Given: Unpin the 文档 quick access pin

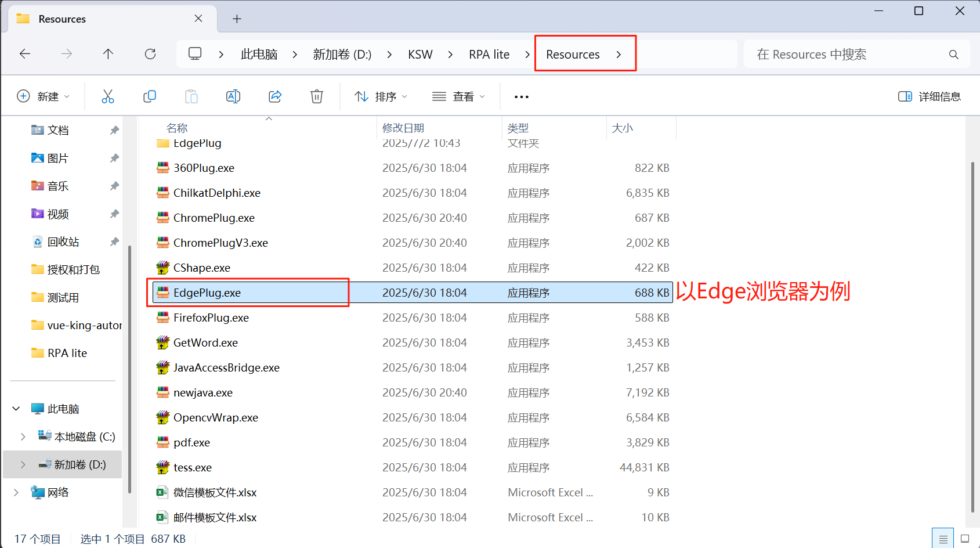Looking at the screenshot, I should pyautogui.click(x=114, y=130).
